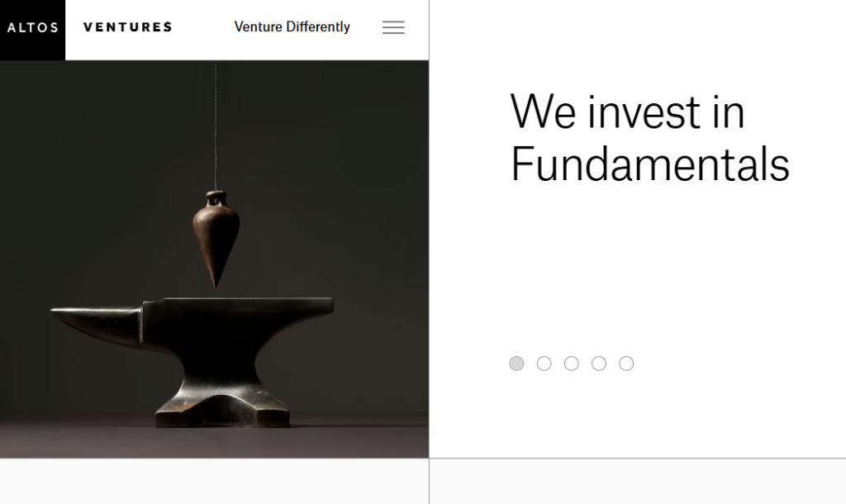Click the thin plumb line string
Image resolution: width=846 pixels, height=504 pixels.
[216, 124]
